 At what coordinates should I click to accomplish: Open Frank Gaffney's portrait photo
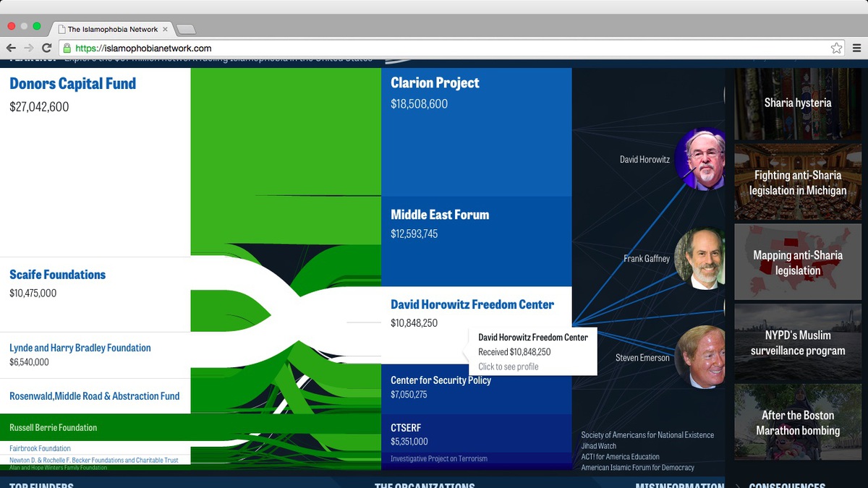pyautogui.click(x=699, y=259)
